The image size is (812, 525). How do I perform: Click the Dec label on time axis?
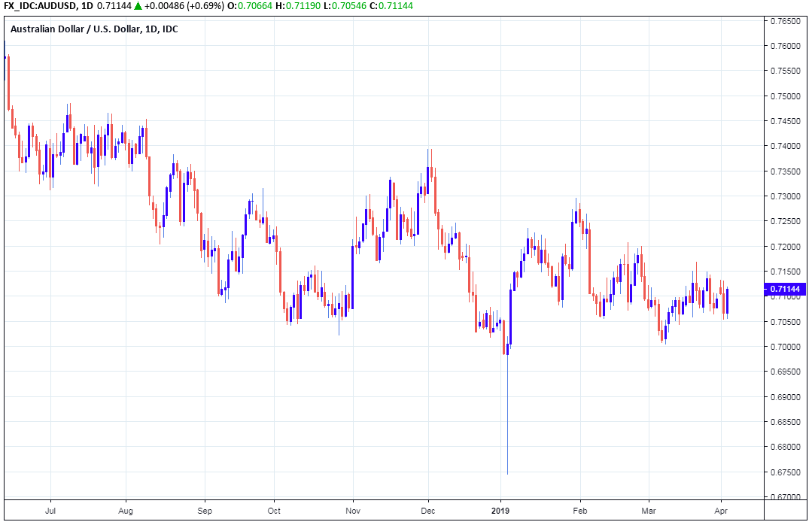[428, 509]
